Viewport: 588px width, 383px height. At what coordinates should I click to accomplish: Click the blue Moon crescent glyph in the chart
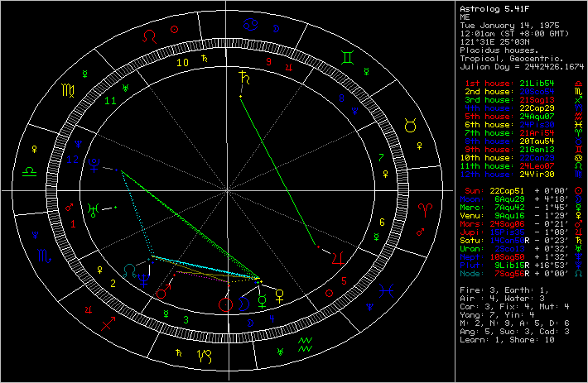tap(246, 304)
